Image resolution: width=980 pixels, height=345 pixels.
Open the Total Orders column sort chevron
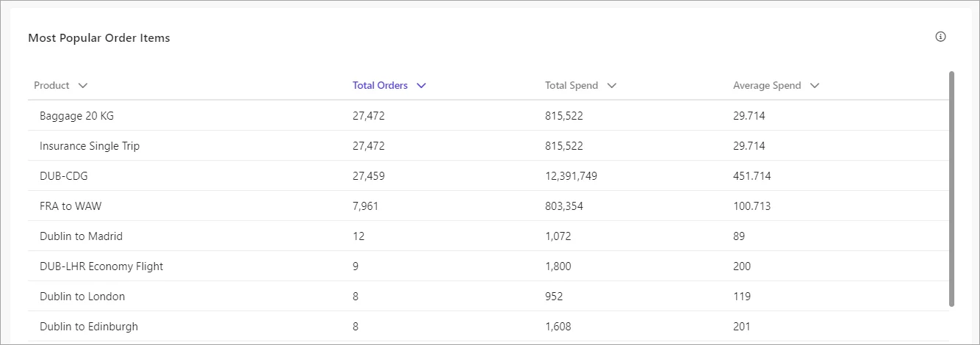[421, 85]
